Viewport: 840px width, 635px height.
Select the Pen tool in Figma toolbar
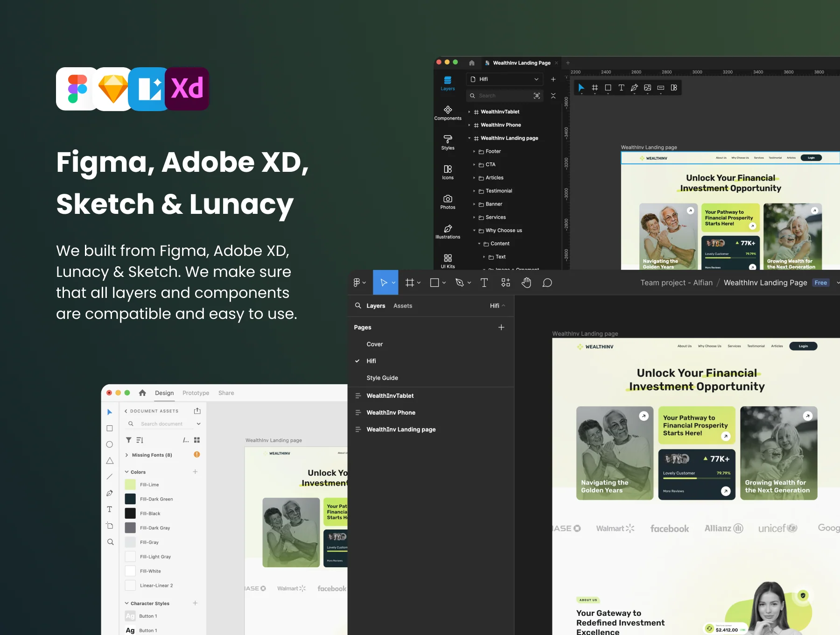pyautogui.click(x=459, y=282)
